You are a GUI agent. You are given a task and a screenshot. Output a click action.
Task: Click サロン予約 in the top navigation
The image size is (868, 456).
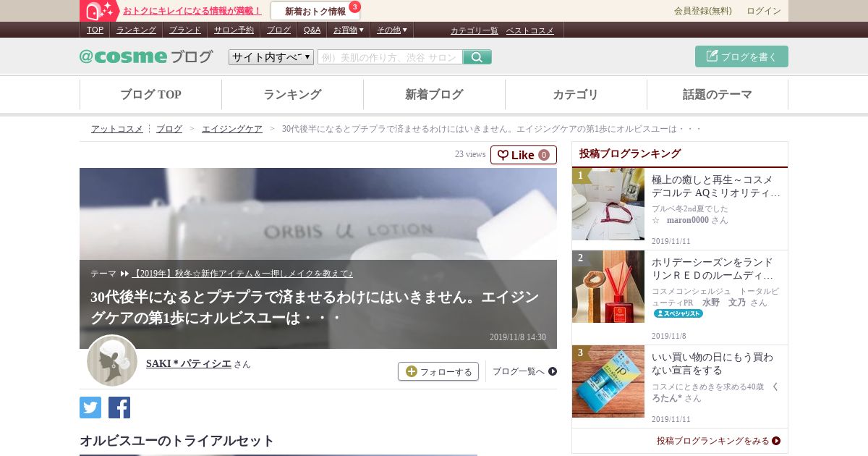234,30
